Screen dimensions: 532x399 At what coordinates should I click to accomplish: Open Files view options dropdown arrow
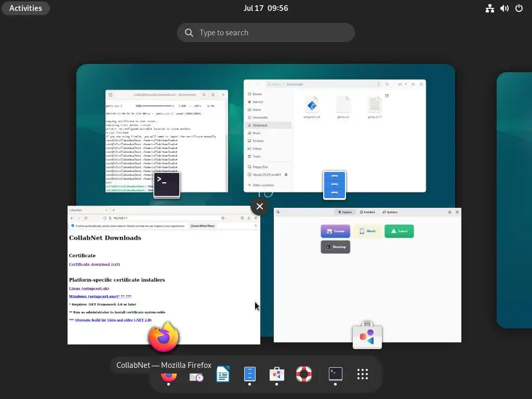click(406, 84)
